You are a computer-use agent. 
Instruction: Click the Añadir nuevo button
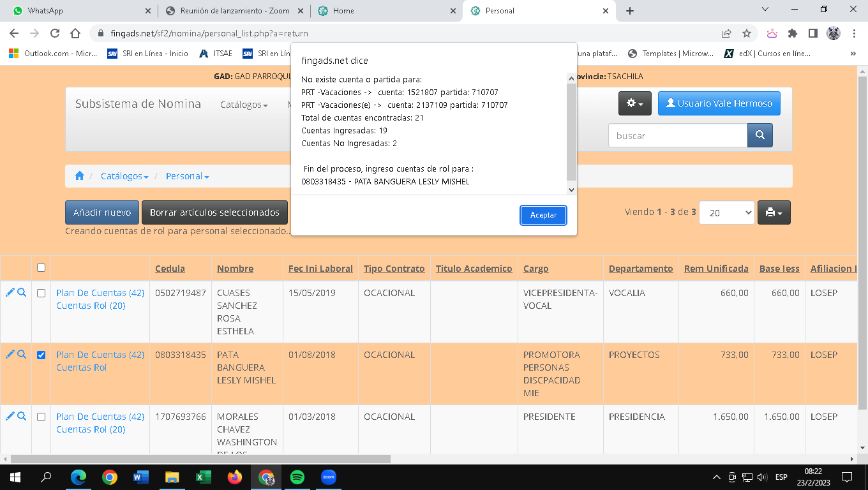click(x=102, y=212)
